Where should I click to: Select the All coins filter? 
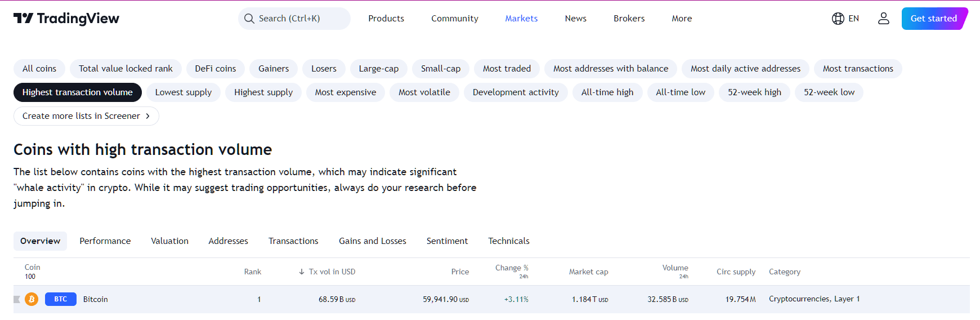[39, 69]
